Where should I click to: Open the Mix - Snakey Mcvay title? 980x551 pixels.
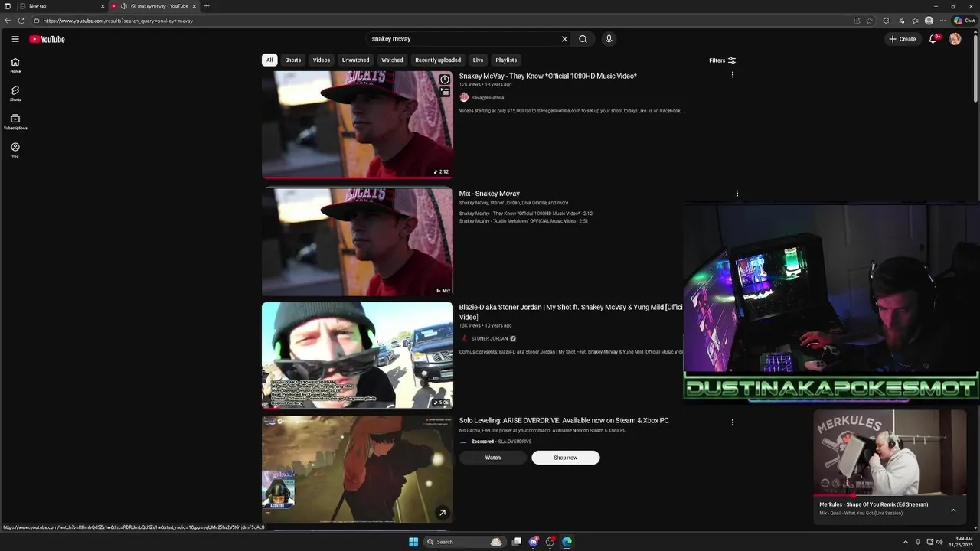coord(489,194)
